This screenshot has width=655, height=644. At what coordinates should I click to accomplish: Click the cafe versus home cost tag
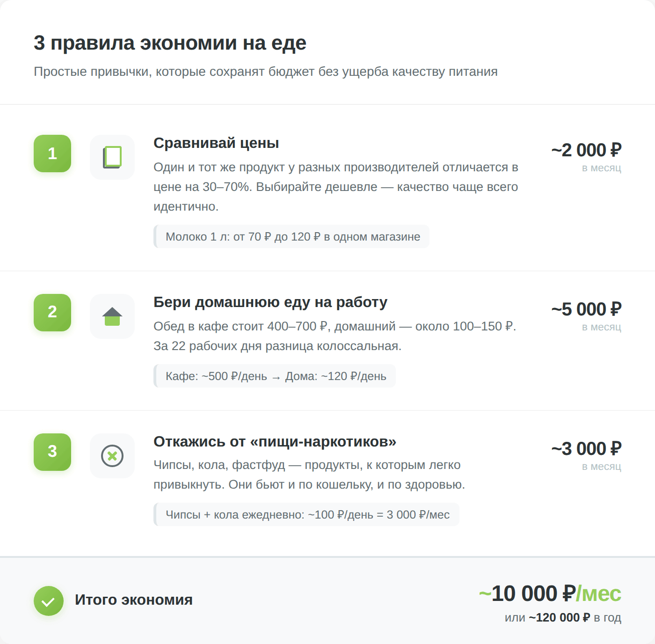point(276,376)
